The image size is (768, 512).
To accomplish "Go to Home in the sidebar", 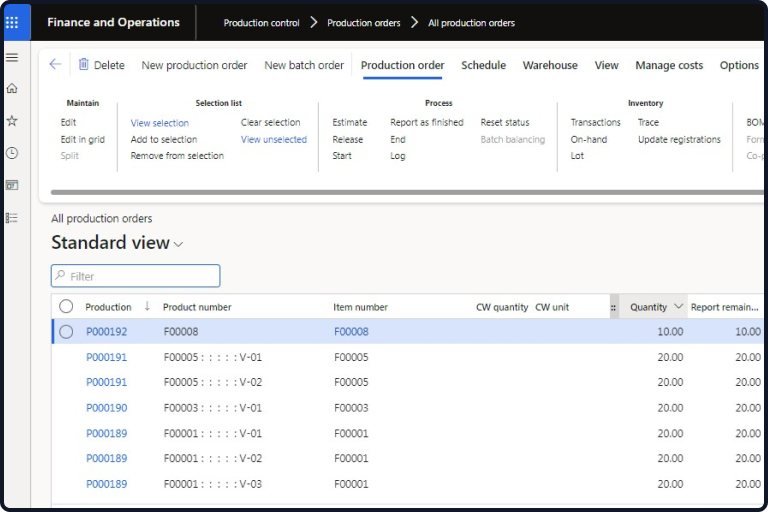I will (x=12, y=89).
